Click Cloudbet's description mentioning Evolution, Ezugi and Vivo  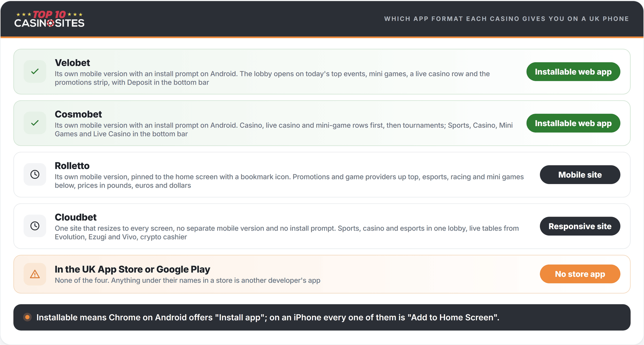[287, 232]
